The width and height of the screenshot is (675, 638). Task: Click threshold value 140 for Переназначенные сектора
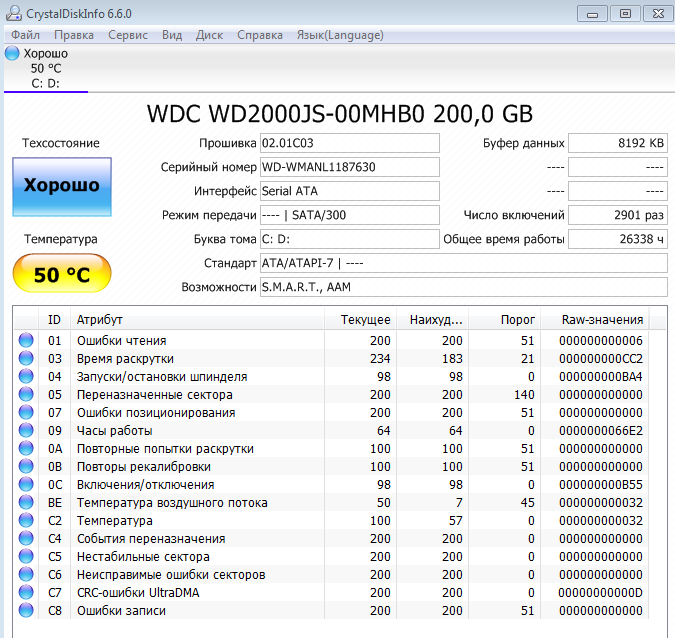point(524,395)
